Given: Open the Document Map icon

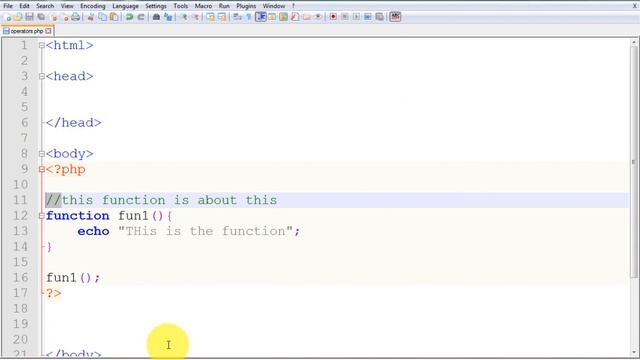Looking at the screenshot, I should tap(283, 17).
